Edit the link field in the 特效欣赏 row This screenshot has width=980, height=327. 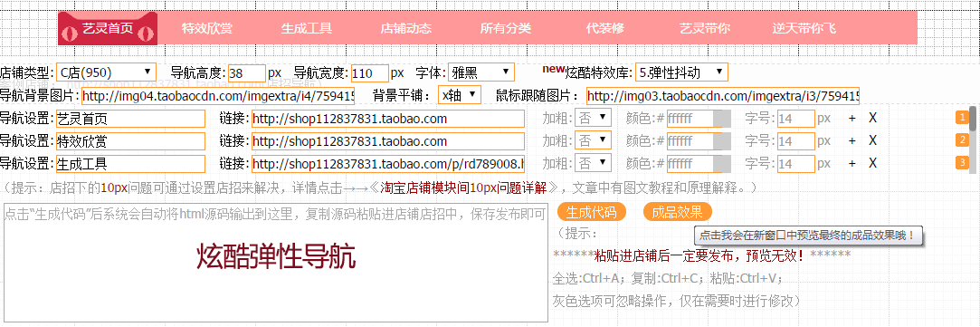point(388,141)
